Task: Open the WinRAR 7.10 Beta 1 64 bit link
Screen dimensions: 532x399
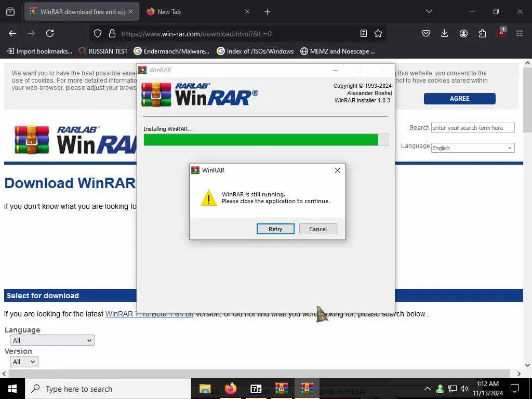Action: pos(149,314)
